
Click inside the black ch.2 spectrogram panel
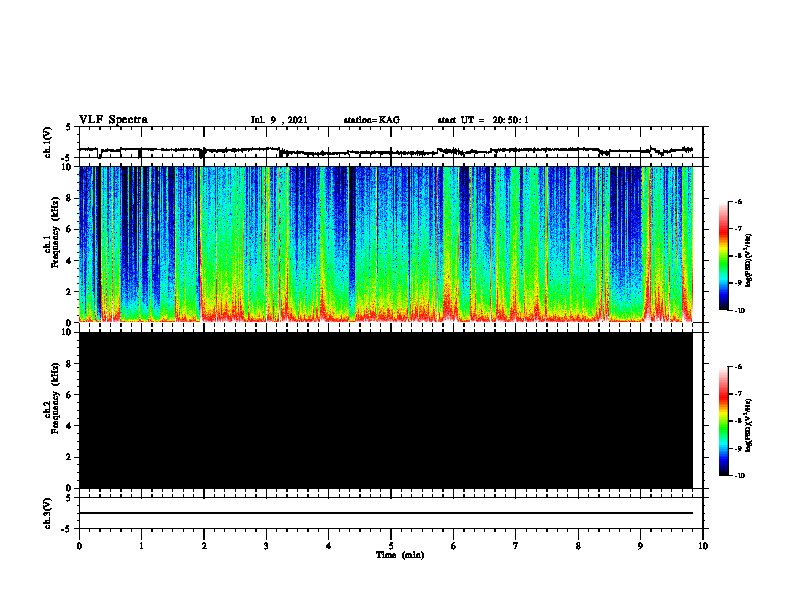pyautogui.click(x=386, y=410)
